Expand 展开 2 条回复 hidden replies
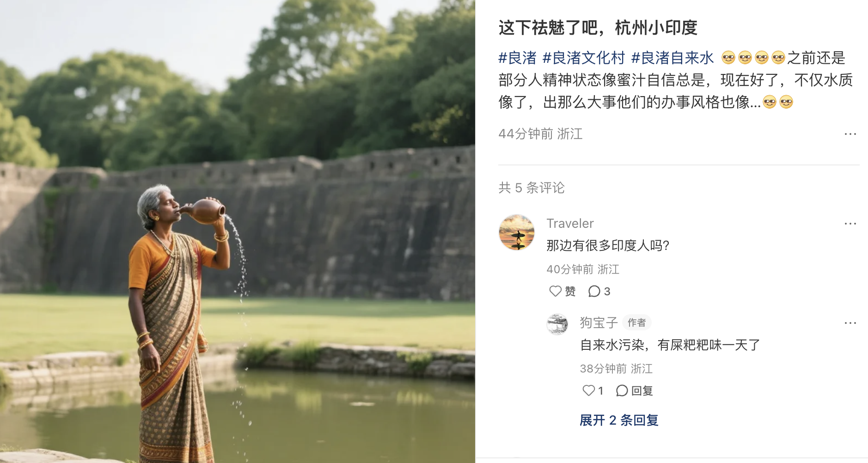Viewport: 868px width, 463px height. [x=619, y=420]
